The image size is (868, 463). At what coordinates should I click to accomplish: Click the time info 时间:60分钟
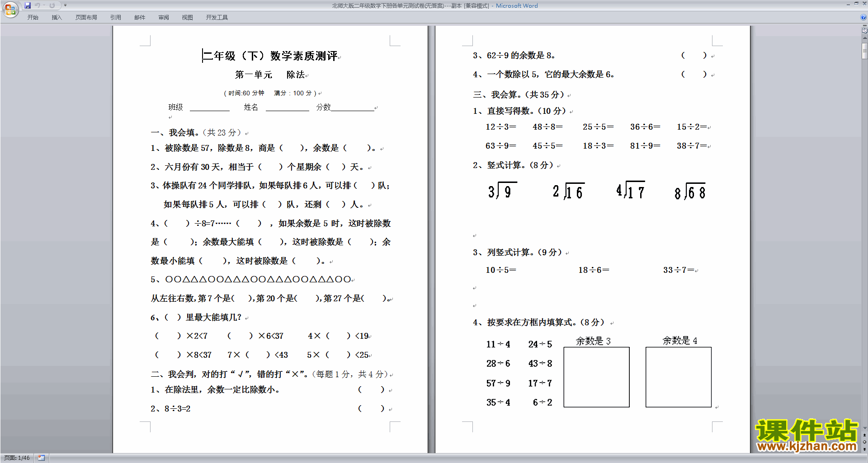(x=246, y=93)
